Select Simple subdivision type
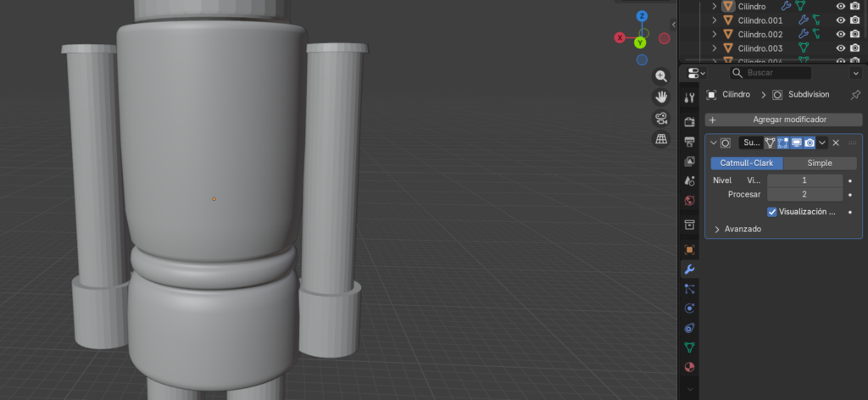868x400 pixels. click(820, 164)
